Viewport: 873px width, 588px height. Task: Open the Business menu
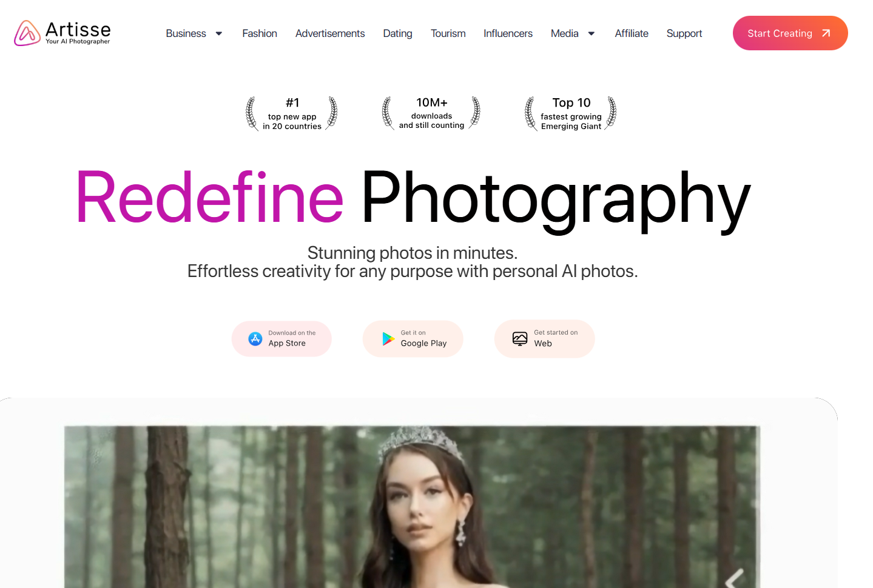click(x=186, y=33)
